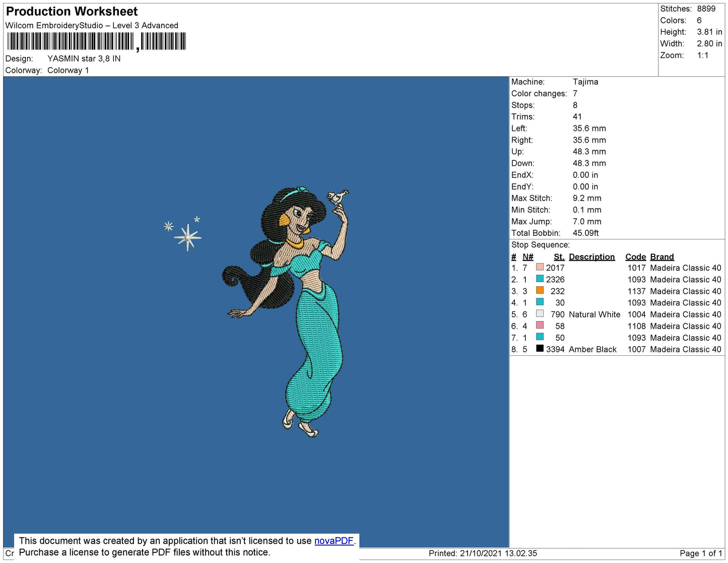The width and height of the screenshot is (728, 563).
Task: Select the Colors value 6
Action: point(699,20)
